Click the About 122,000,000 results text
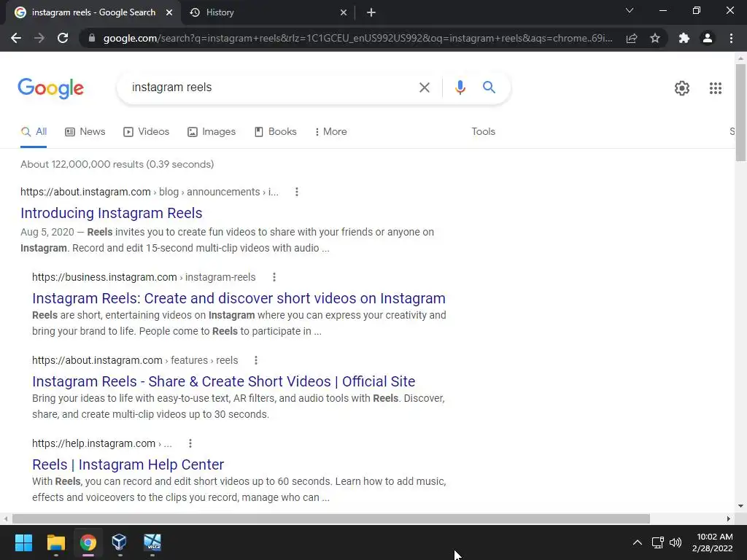This screenshot has height=560, width=747. click(x=117, y=164)
